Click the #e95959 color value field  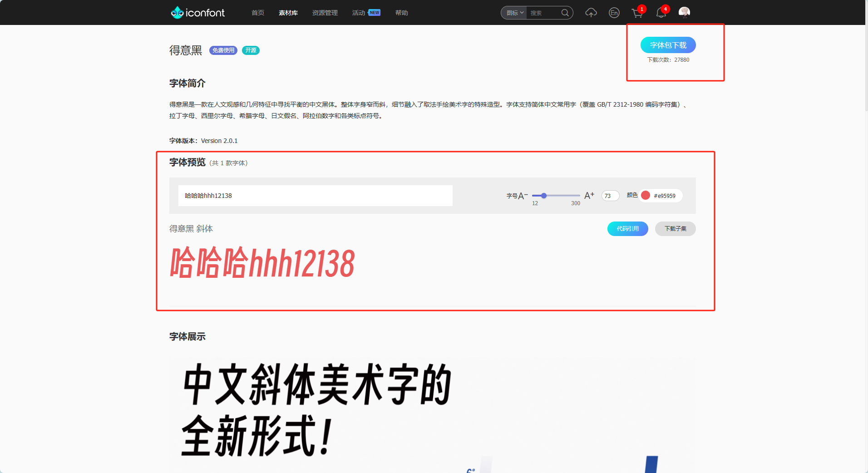point(665,196)
